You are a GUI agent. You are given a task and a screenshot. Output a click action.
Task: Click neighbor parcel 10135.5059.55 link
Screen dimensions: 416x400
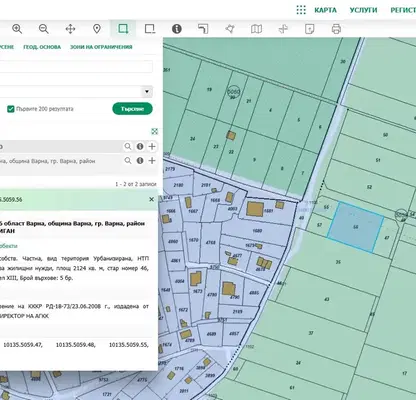(x=129, y=345)
